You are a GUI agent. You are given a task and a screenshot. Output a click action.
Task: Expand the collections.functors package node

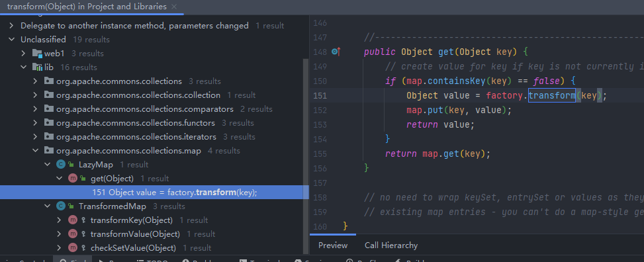(35, 123)
